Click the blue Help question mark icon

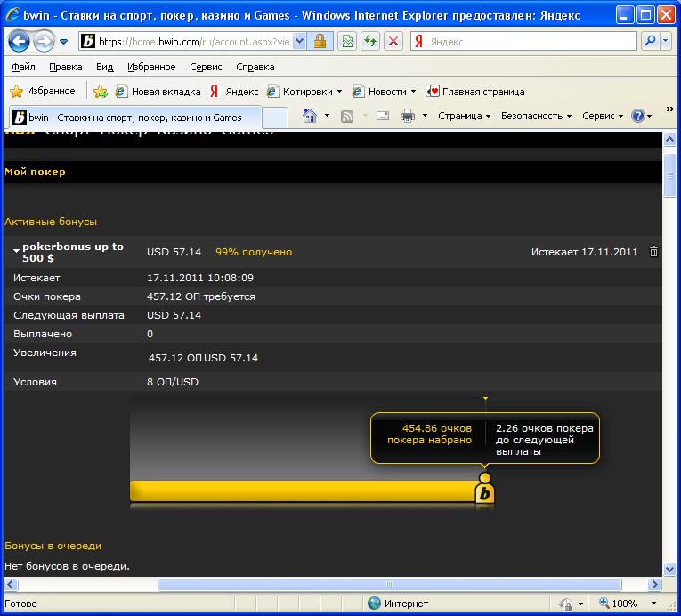coord(638,116)
